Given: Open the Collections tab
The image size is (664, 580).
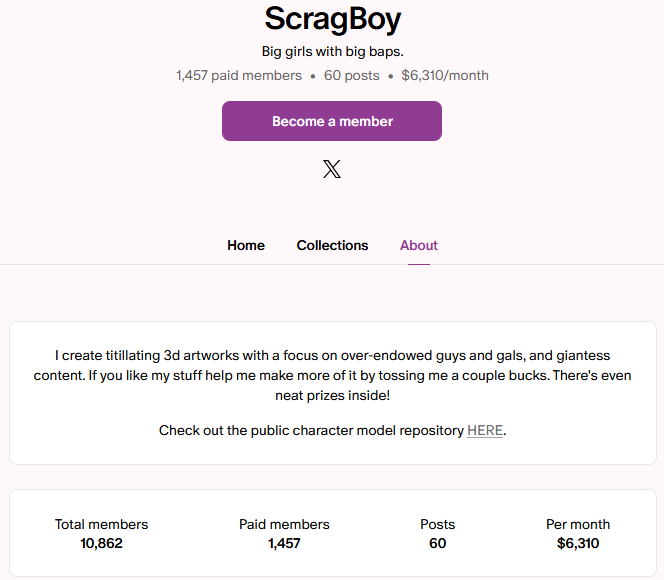Looking at the screenshot, I should 332,245.
